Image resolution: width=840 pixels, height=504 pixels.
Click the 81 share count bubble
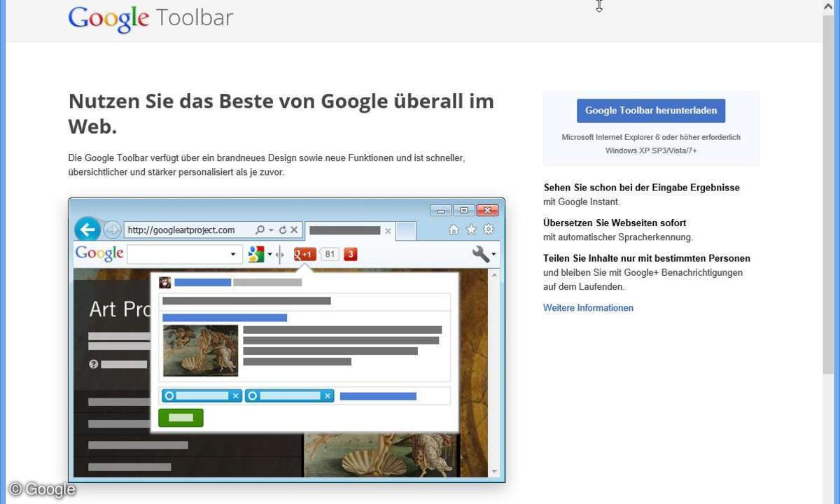[330, 254]
